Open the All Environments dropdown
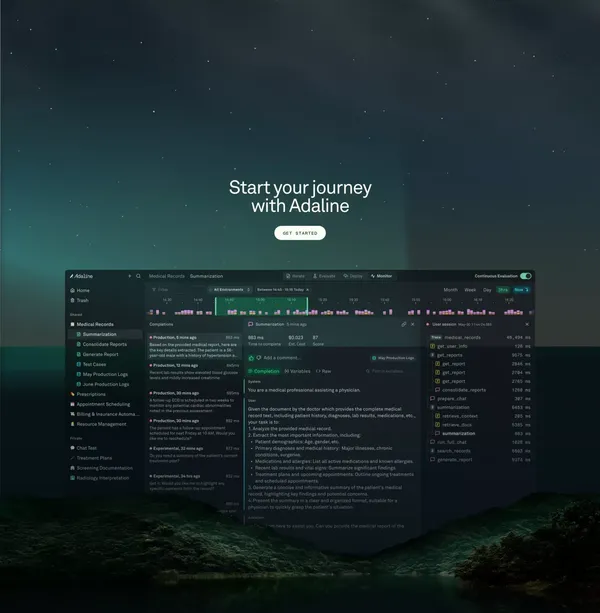The width and height of the screenshot is (600, 613). pos(230,290)
